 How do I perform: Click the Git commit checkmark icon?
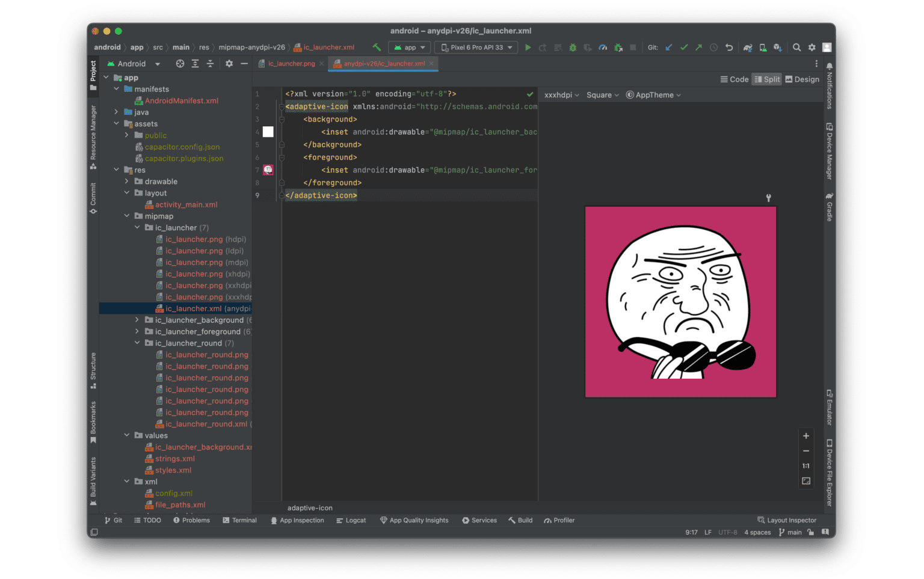tap(684, 47)
